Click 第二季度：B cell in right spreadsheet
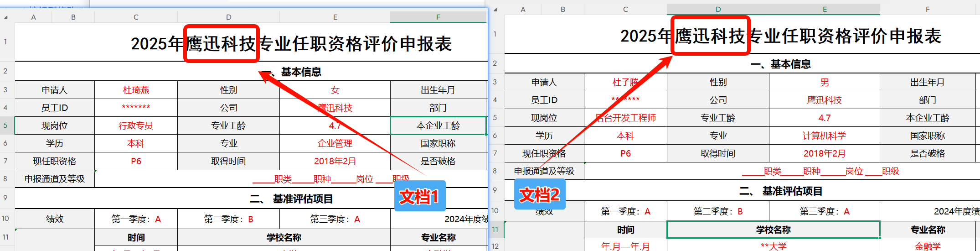This screenshot has width=980, height=251. coord(718,211)
